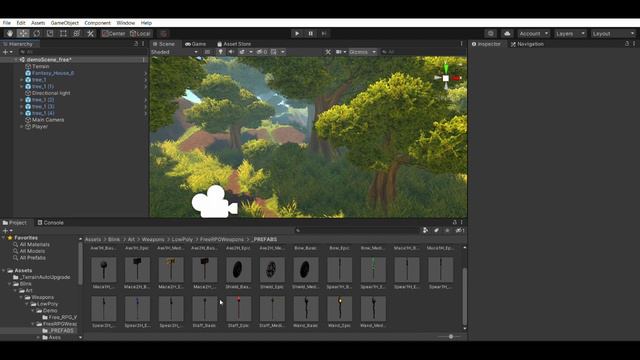Switch to the Console tab
The width and height of the screenshot is (640, 360).
51,222
